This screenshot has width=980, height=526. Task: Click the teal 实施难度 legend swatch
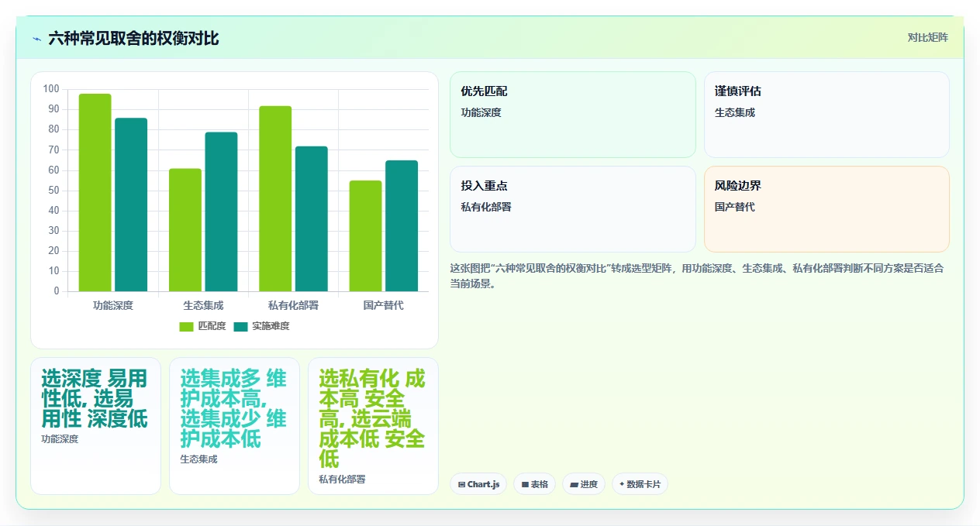coord(241,326)
